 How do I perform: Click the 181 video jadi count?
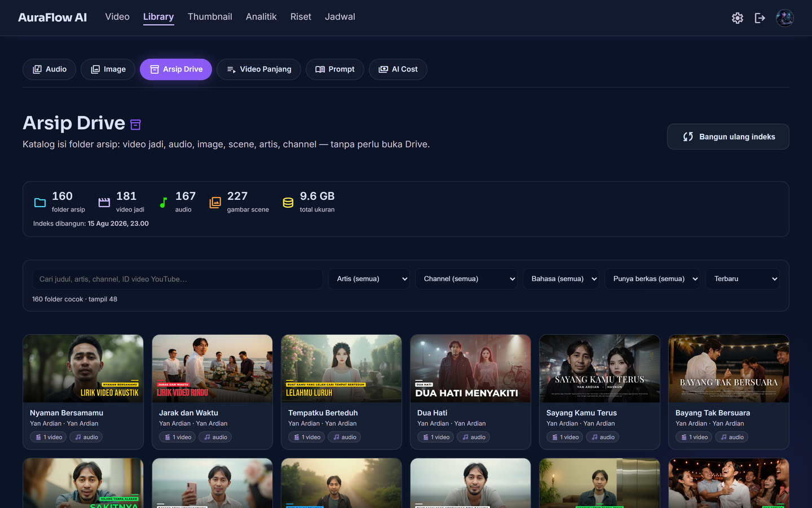(126, 196)
